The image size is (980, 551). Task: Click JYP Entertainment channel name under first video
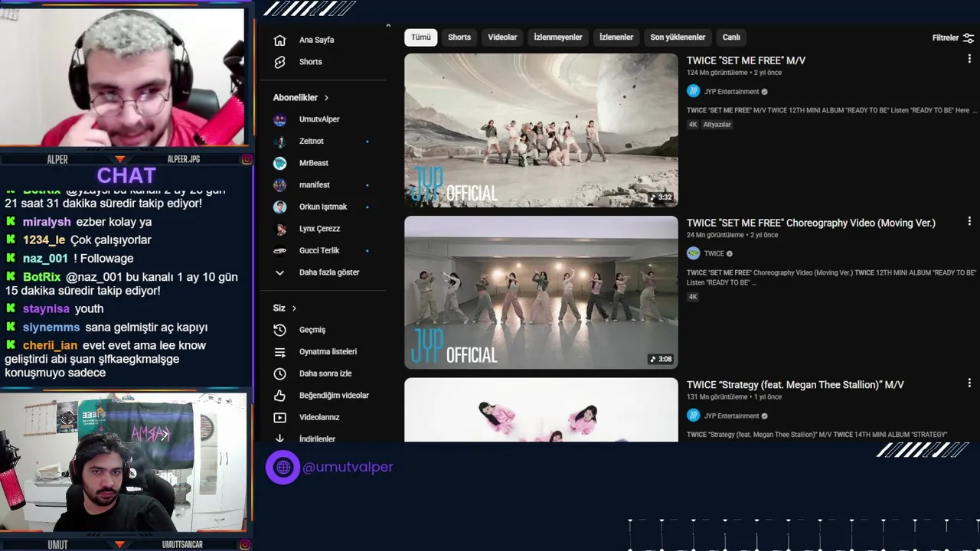point(731,92)
